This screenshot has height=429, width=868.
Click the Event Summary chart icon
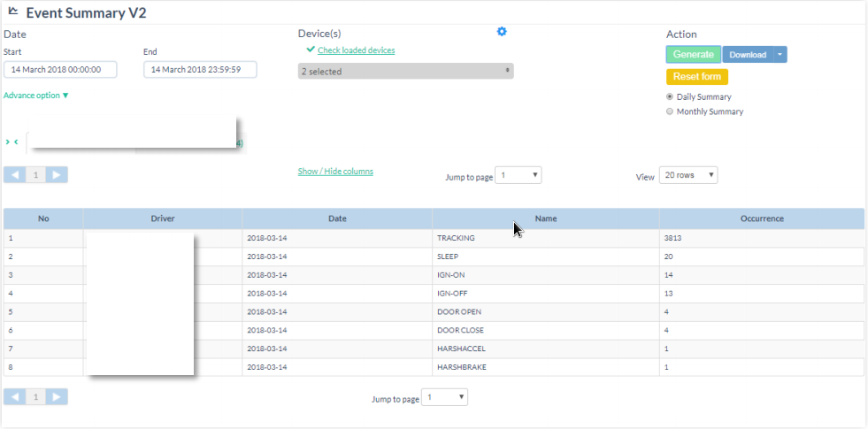(13, 11)
